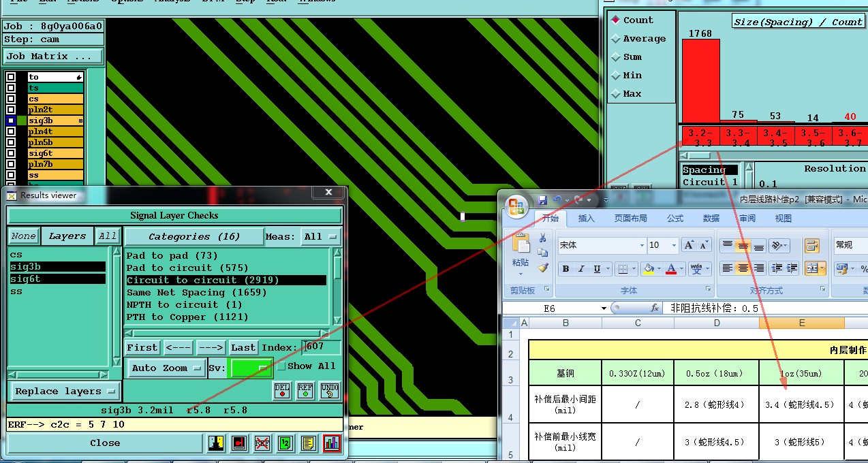Click the Increase Font Size icon
Viewport: 868px width, 463px height.
(x=688, y=245)
